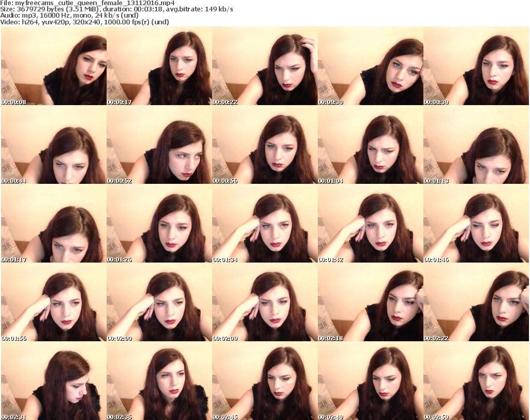The width and height of the screenshot is (530, 420).
Task: Pick the frame at 00:02:22
Action: [x=476, y=302]
